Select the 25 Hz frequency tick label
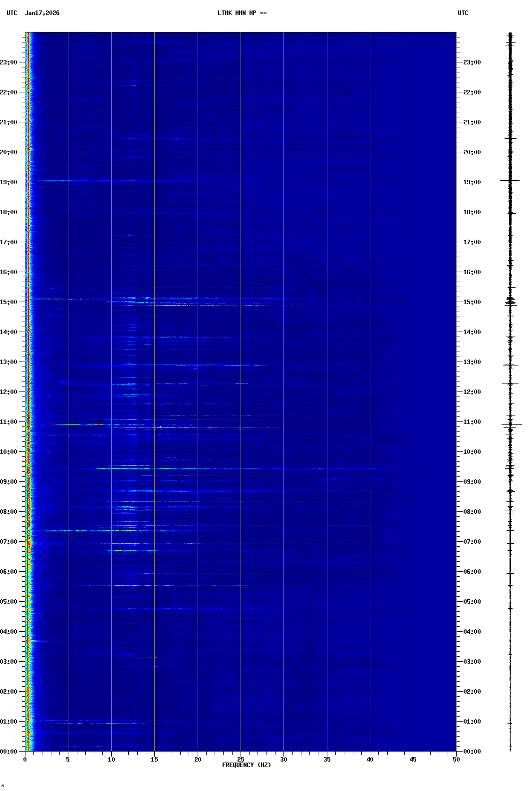This screenshot has height=791, width=532. (x=241, y=759)
